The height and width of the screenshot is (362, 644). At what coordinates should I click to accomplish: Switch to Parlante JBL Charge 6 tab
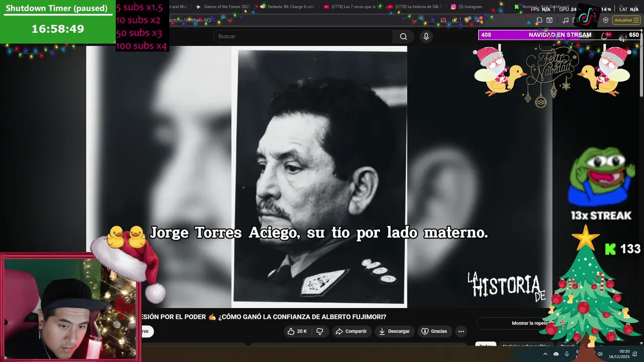point(287,7)
